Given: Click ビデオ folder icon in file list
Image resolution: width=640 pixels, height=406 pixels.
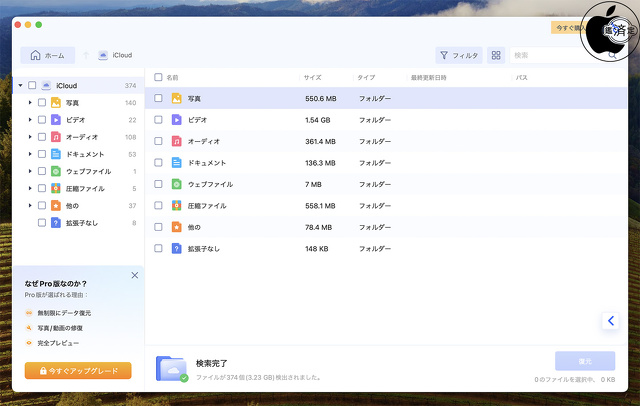Looking at the screenshot, I should coord(176,120).
